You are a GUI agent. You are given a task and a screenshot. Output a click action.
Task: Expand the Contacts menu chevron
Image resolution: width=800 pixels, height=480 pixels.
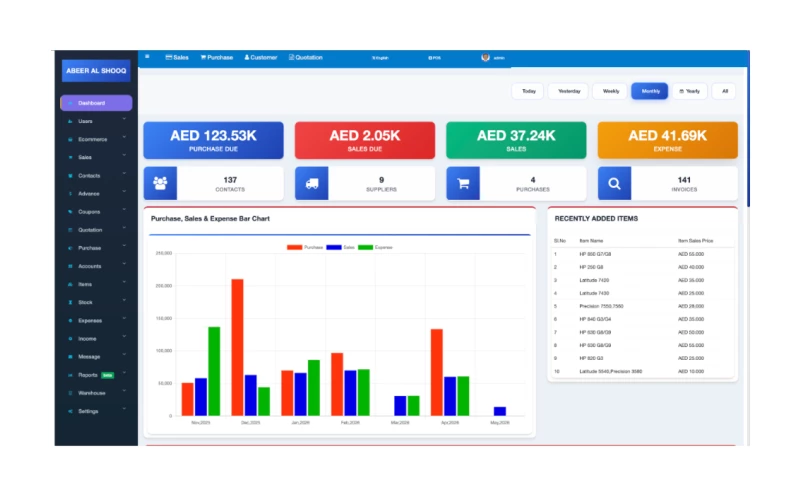pyautogui.click(x=124, y=174)
